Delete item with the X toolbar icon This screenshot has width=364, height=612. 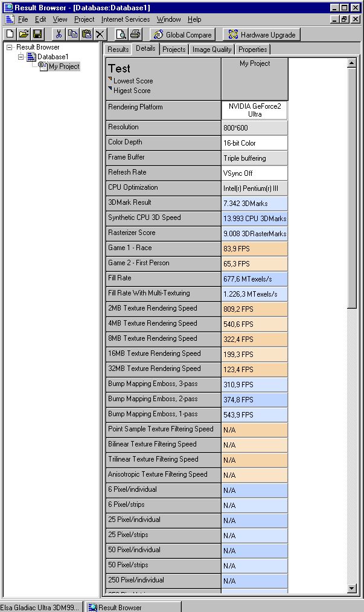point(100,34)
